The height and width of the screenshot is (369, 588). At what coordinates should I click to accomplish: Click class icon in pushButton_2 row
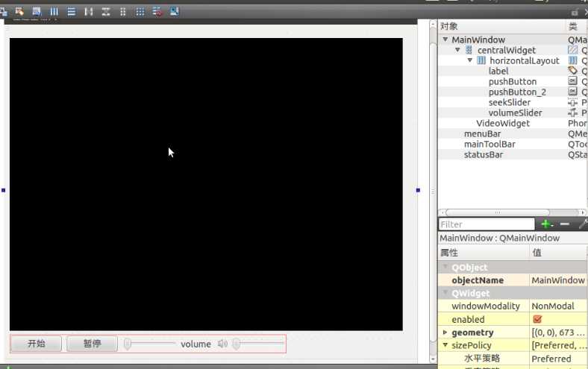[572, 92]
